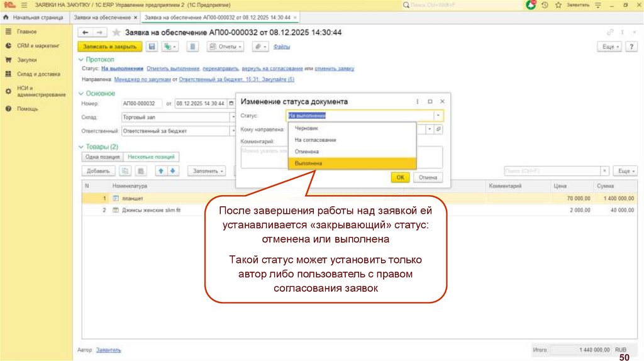Screen dimensions: 644x361
Task: Collapse the Основное section
Action: point(97,94)
